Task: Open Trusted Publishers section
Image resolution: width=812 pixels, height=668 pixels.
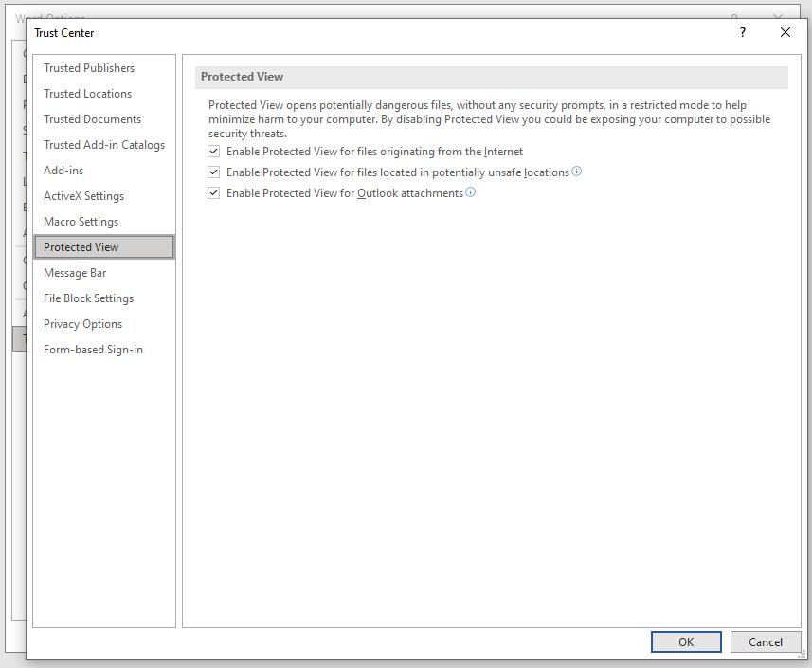Action: 89,68
